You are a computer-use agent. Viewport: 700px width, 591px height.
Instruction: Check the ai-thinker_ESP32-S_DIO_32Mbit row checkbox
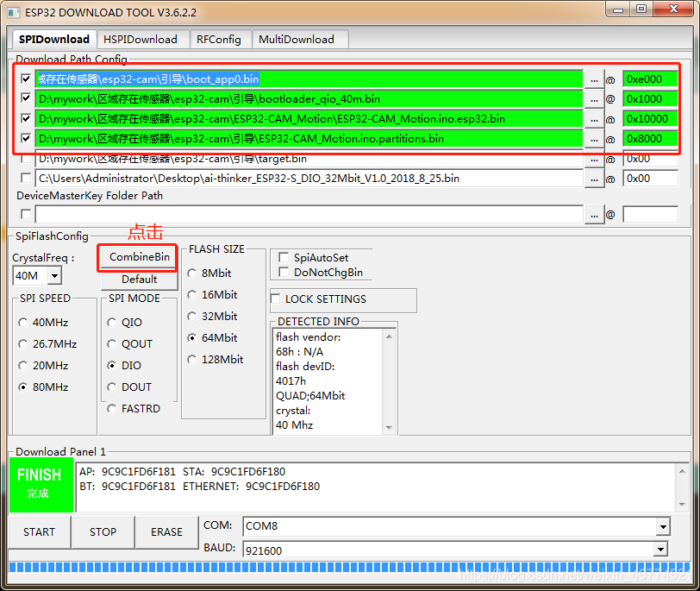pyautogui.click(x=26, y=179)
